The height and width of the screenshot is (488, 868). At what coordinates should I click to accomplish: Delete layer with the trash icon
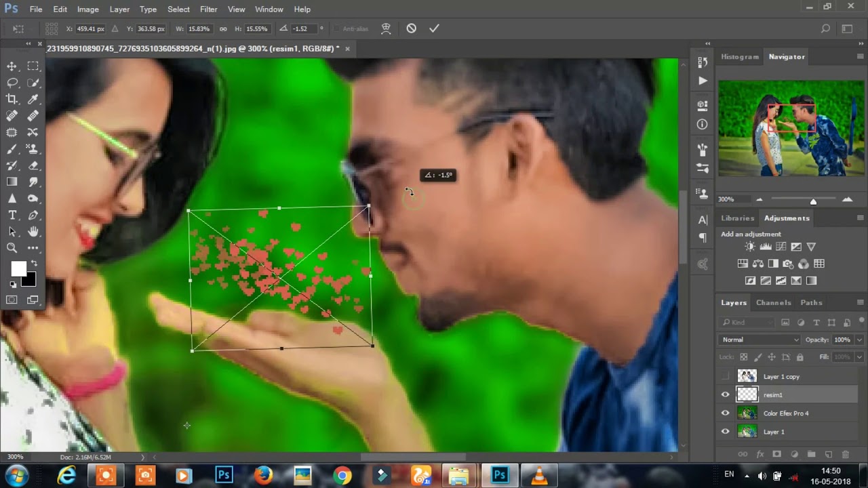(845, 454)
